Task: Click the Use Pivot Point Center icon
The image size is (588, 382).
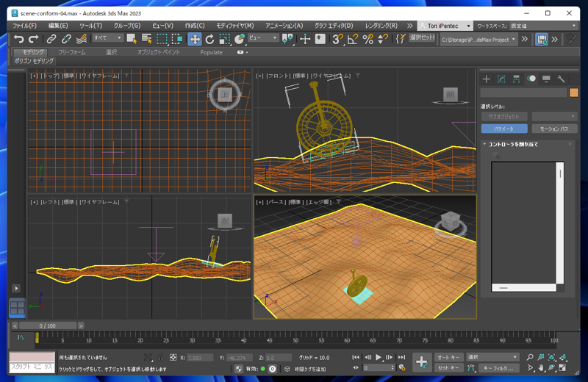Action: [x=287, y=39]
